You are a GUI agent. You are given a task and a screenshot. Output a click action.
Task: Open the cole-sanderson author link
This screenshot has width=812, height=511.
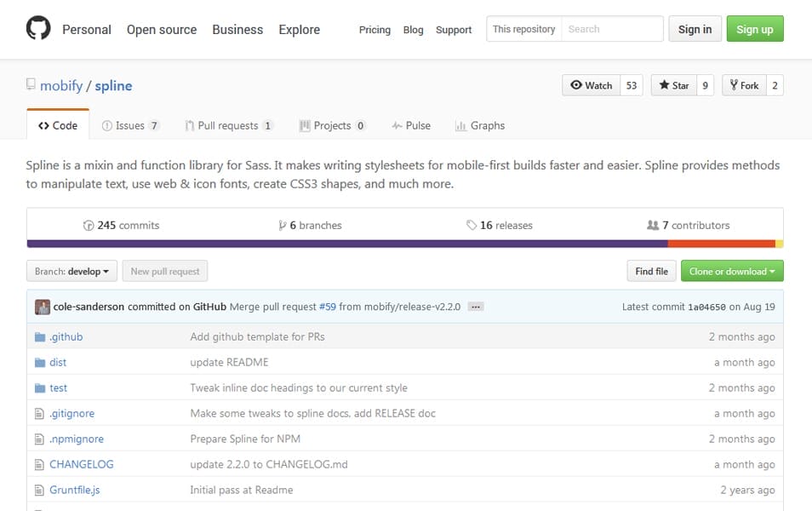coord(89,307)
